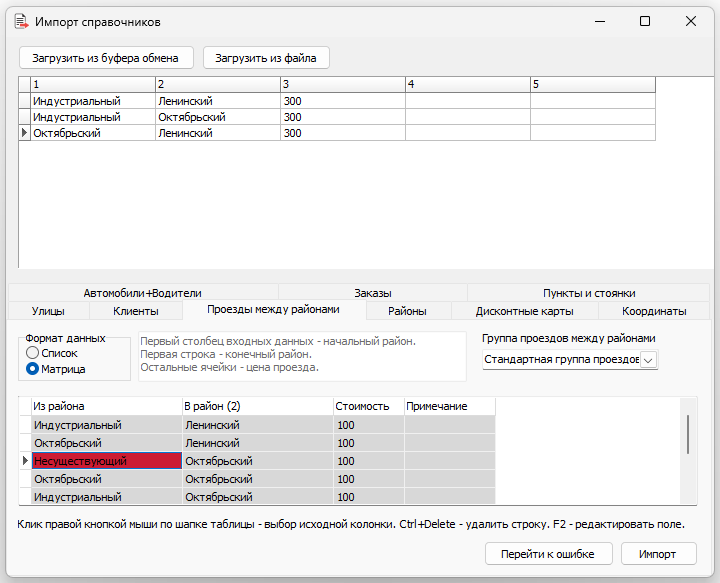The image size is (720, 583).
Task: Open the Клиенты tab
Action: tap(135, 311)
